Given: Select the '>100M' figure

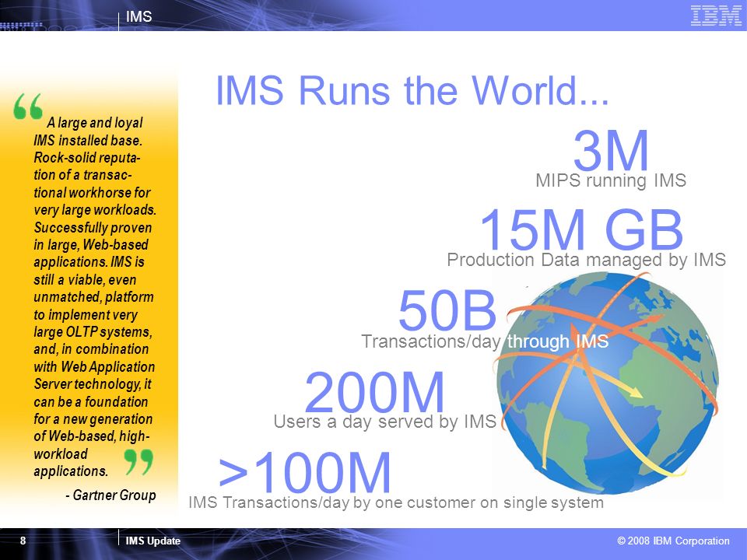Looking at the screenshot, I should point(304,472).
